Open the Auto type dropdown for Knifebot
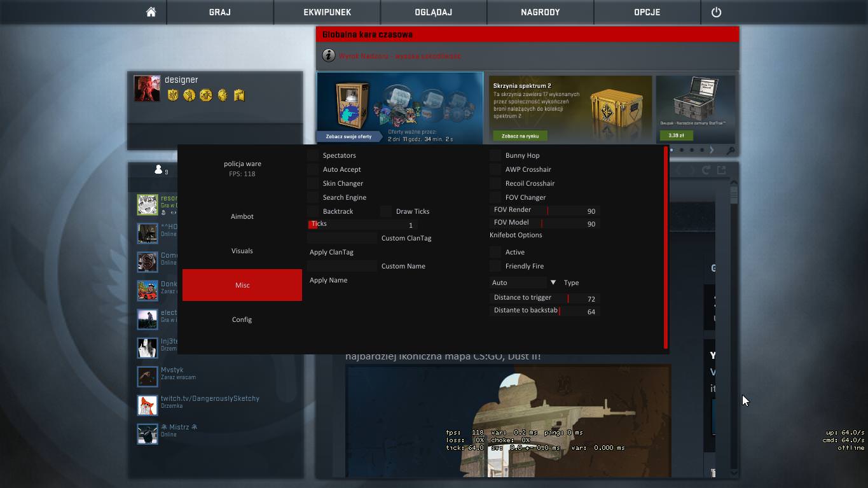 click(523, 282)
